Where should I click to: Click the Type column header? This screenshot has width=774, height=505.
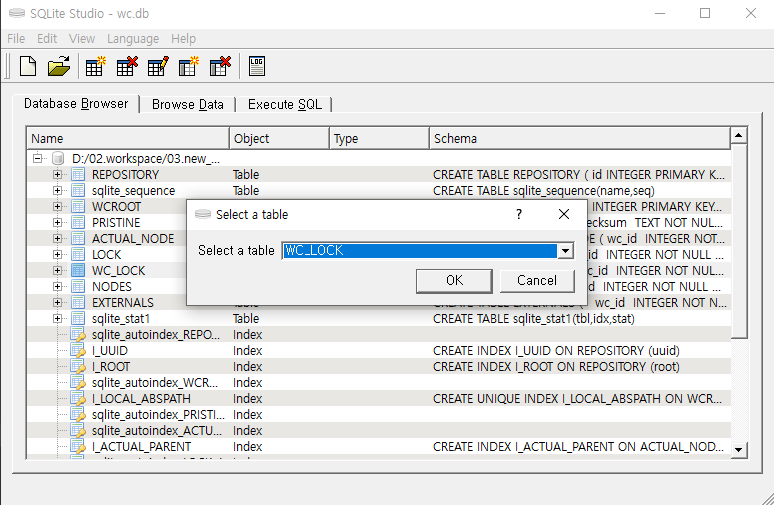(379, 138)
